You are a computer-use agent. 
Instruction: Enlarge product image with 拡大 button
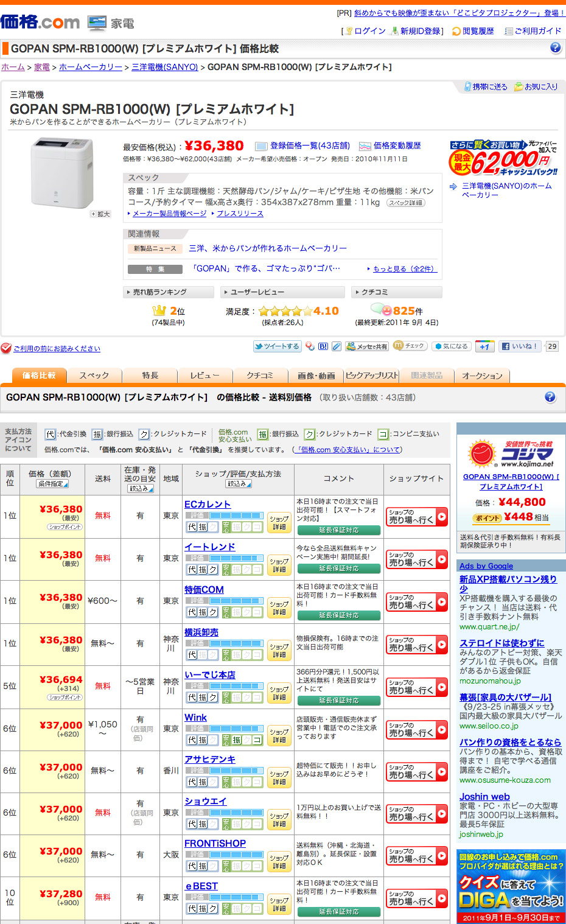click(100, 214)
